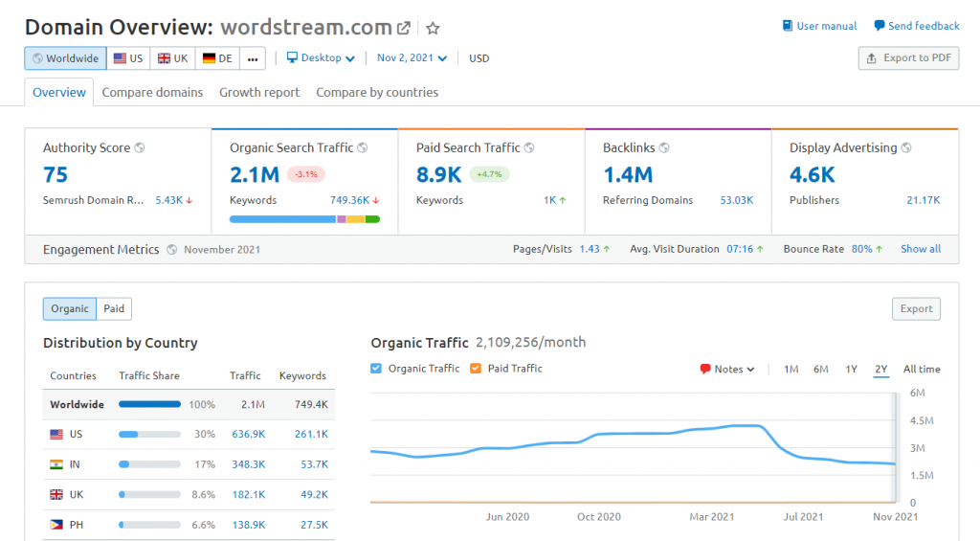Click the Semrush Domain Rank down arrow
Viewport: 980px width, 541px height.
[189, 201]
